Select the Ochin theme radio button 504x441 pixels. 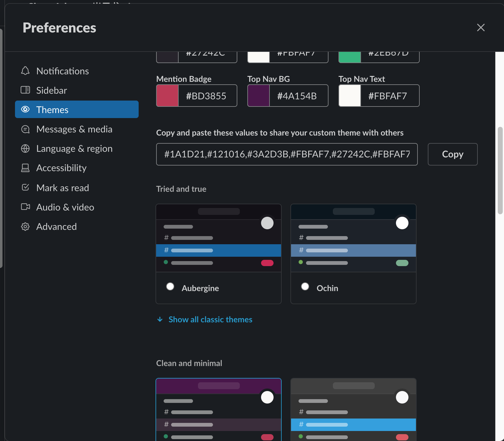305,286
